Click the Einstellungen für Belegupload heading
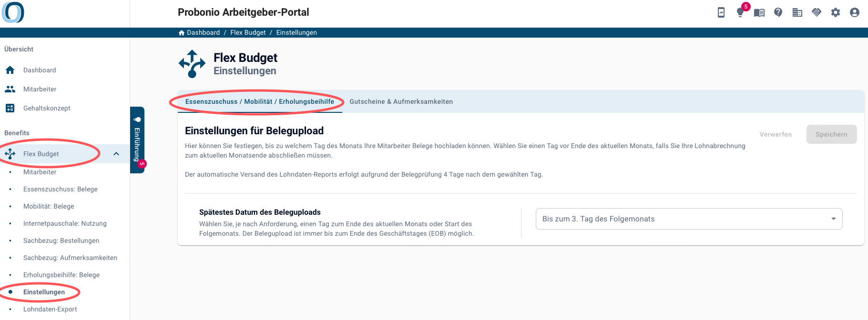The height and width of the screenshot is (320, 868). coord(254,131)
